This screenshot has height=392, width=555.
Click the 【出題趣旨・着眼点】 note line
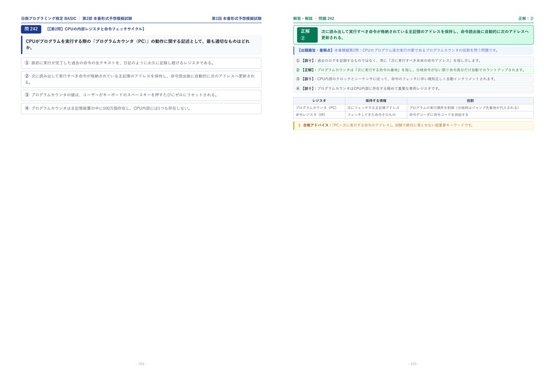click(x=414, y=50)
